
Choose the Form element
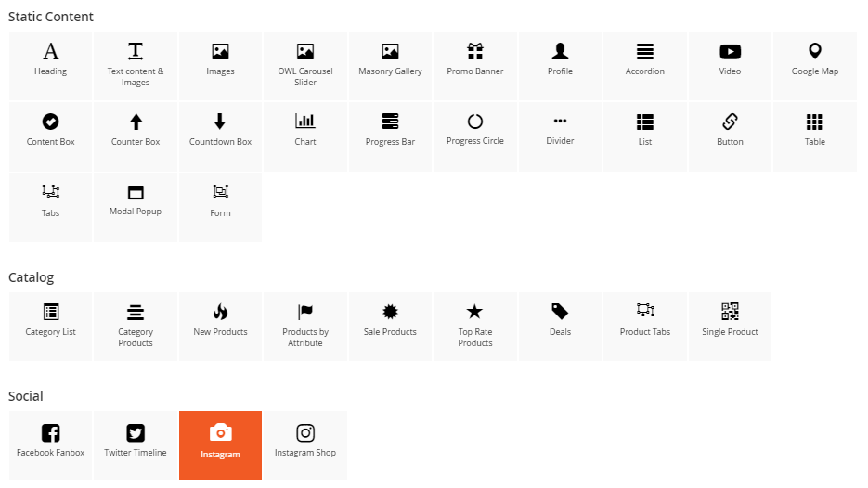[220, 206]
